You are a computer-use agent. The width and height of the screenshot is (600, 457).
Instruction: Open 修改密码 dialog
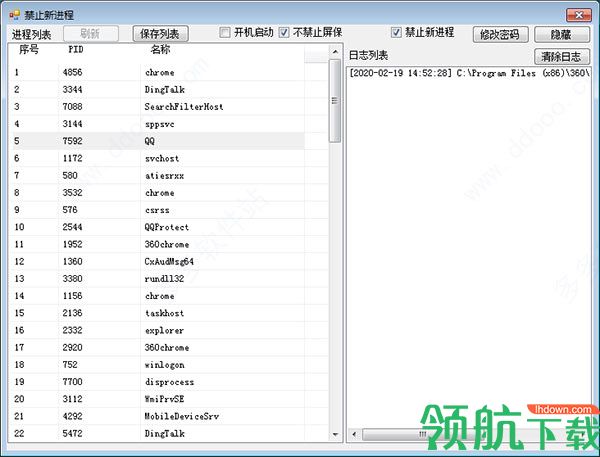point(500,34)
